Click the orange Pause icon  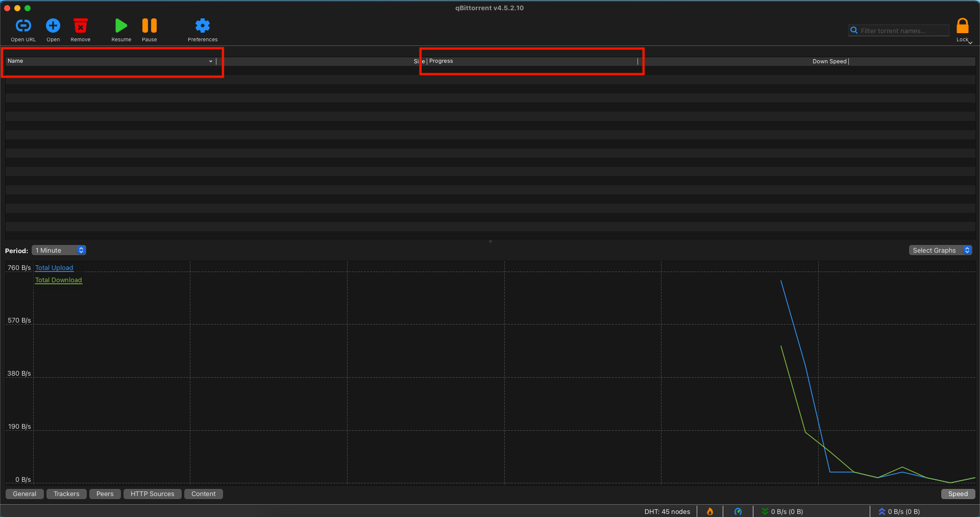150,26
